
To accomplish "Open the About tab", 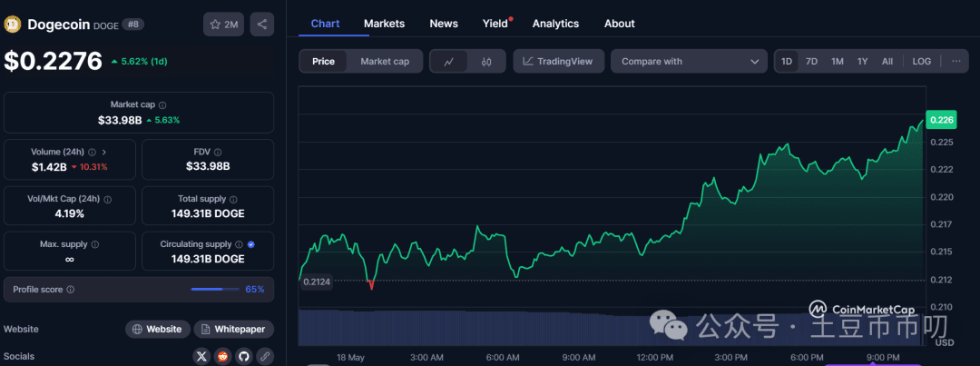I will coord(620,24).
